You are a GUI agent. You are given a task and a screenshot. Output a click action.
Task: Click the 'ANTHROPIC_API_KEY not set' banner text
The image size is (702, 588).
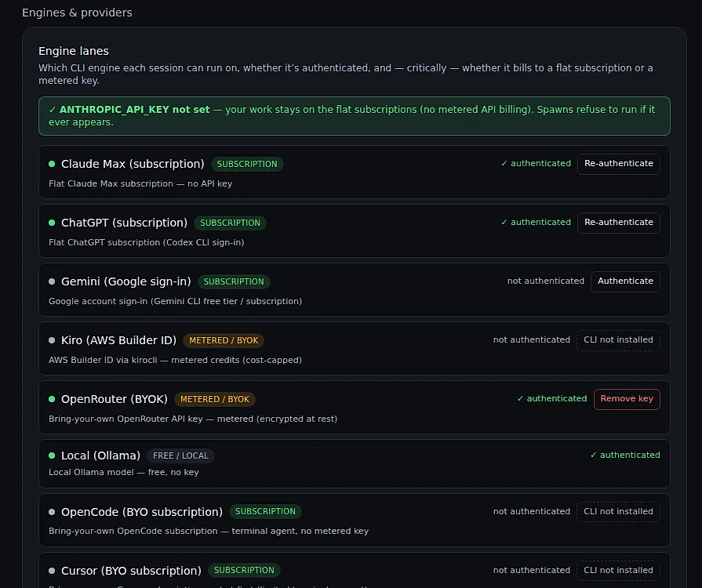134,110
